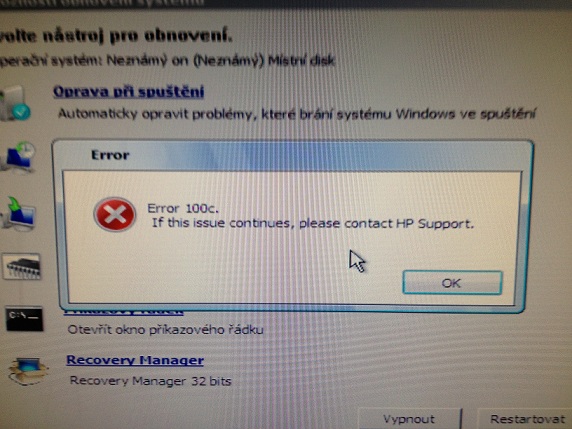
Task: Click the 'Otevřít okno příkazového řádku' description
Action: [165, 330]
